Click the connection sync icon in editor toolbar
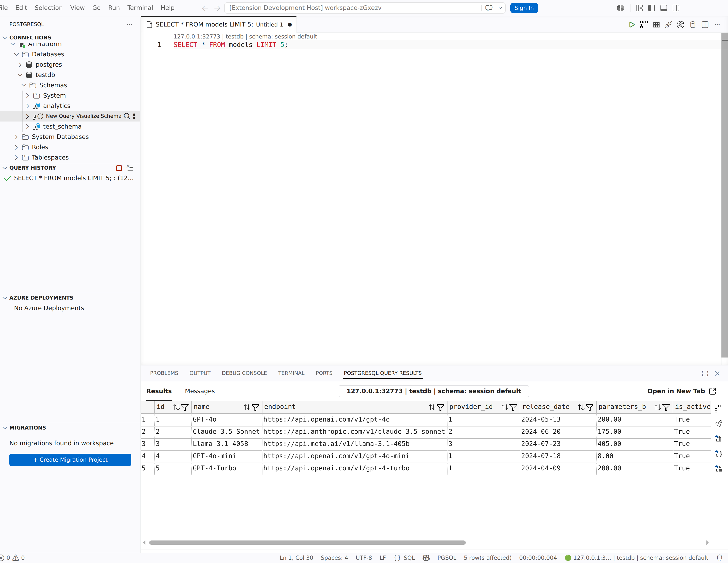Screen dimensions: 728x563 coord(681,25)
